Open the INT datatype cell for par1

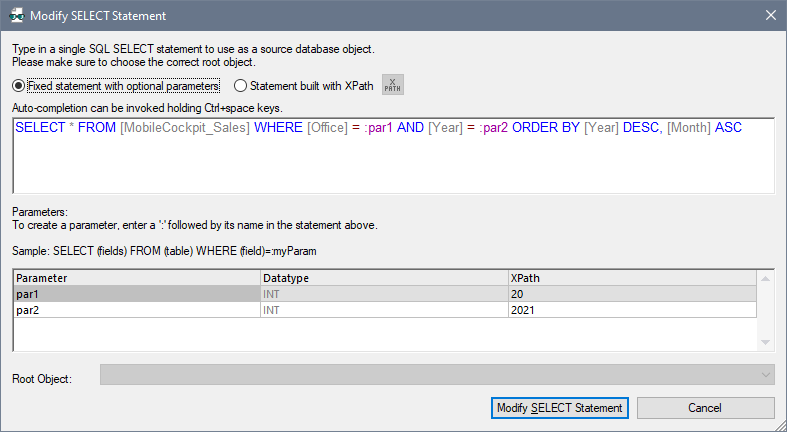(x=383, y=294)
